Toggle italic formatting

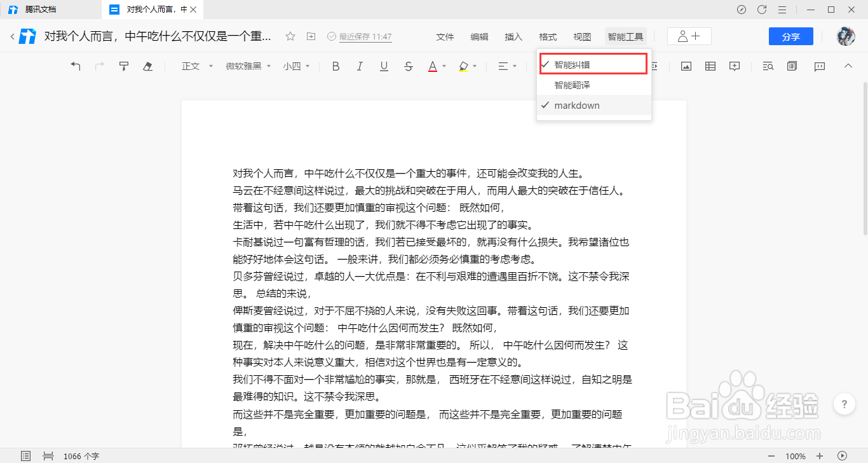coord(360,66)
